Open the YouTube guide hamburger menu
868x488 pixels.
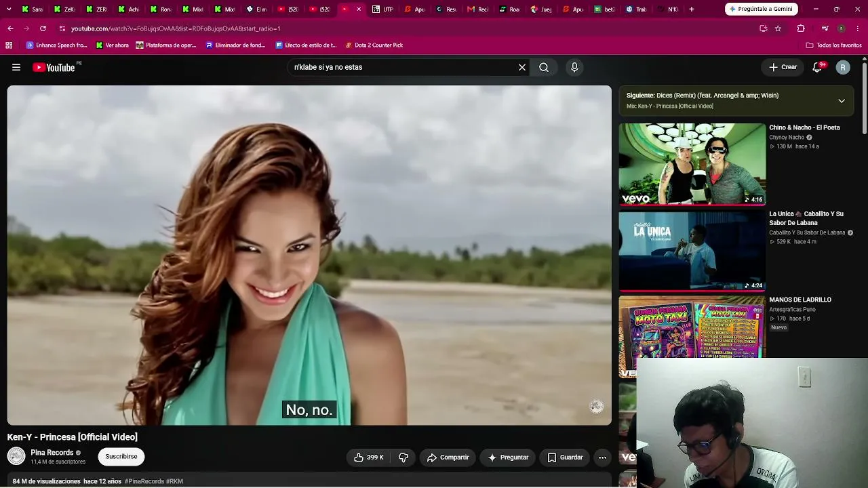(x=16, y=67)
